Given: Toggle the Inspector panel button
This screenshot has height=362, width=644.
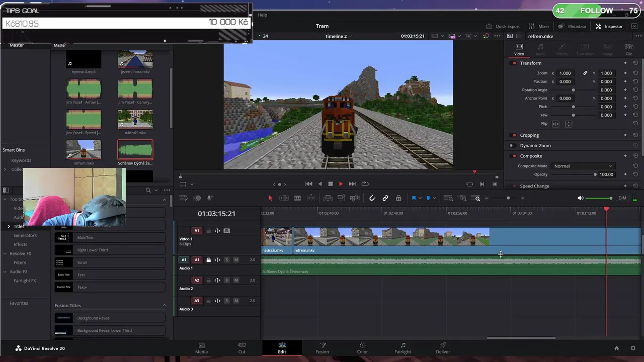Looking at the screenshot, I should (609, 26).
